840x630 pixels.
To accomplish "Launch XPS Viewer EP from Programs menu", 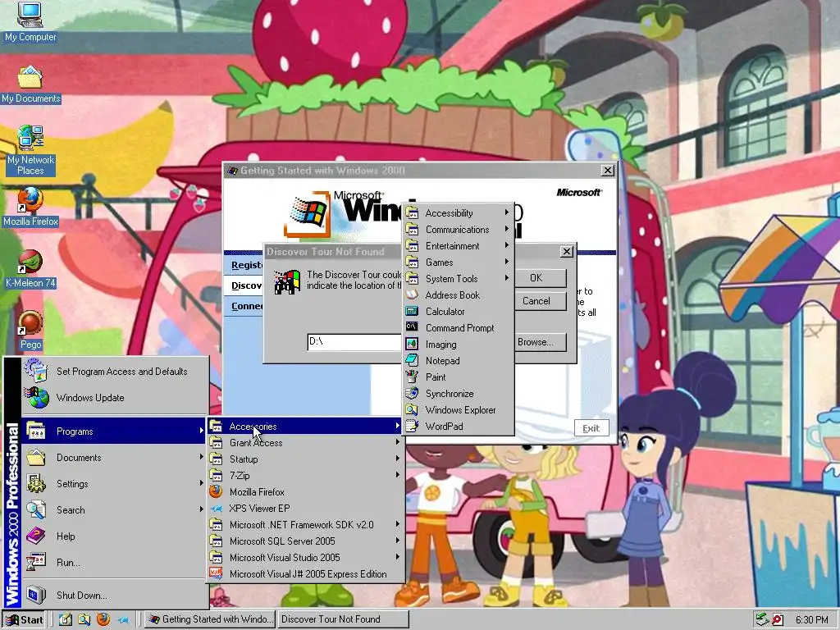I will (305, 509).
